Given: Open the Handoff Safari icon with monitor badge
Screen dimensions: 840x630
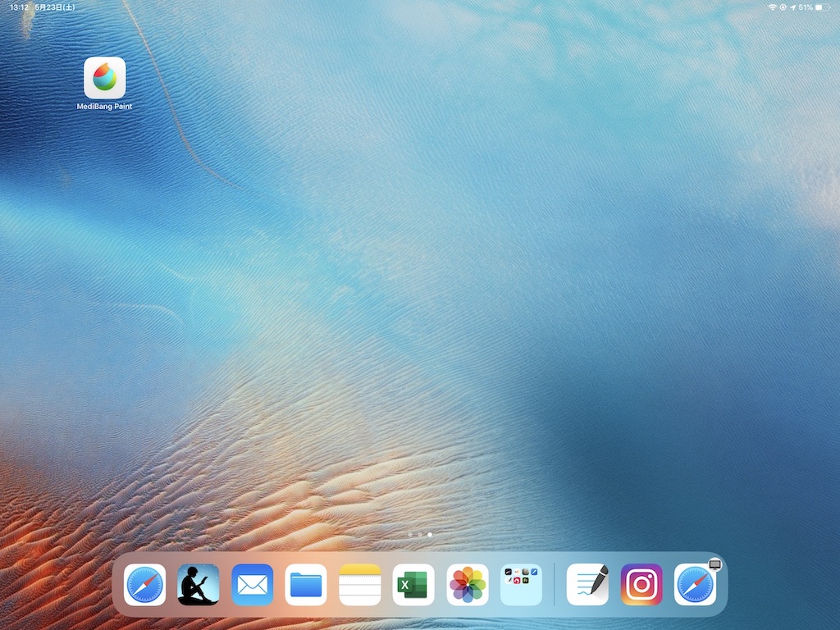Looking at the screenshot, I should [696, 585].
